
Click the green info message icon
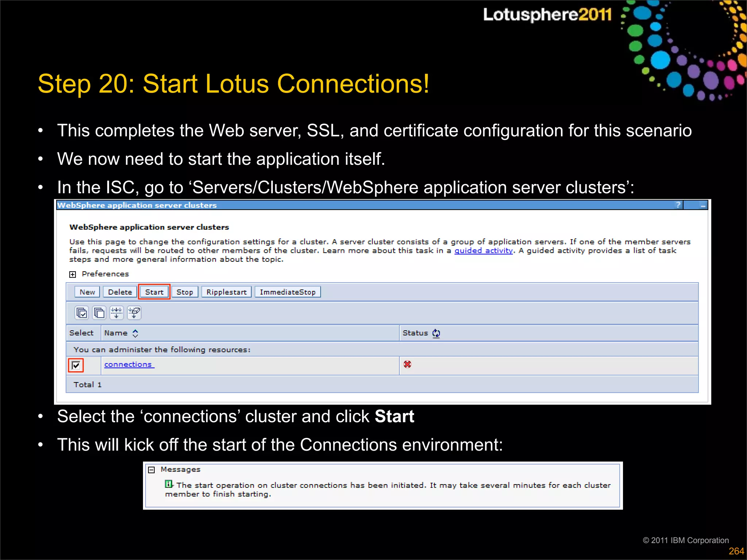point(169,484)
